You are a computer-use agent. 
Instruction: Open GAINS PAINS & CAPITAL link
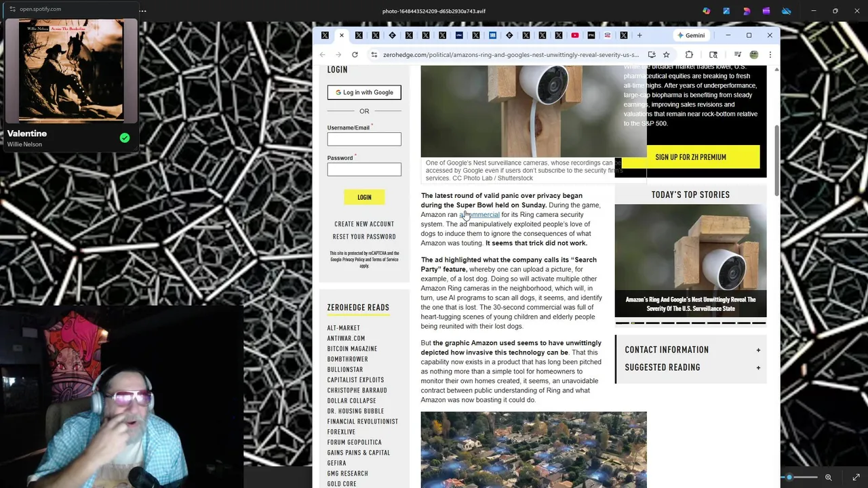click(x=358, y=453)
